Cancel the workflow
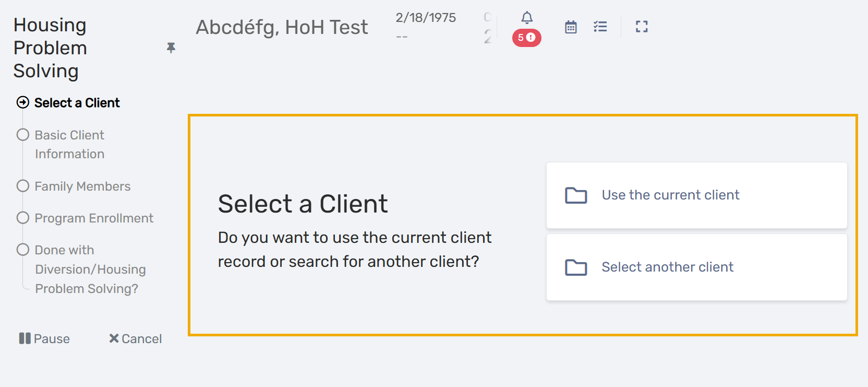This screenshot has height=387, width=868. coord(136,339)
